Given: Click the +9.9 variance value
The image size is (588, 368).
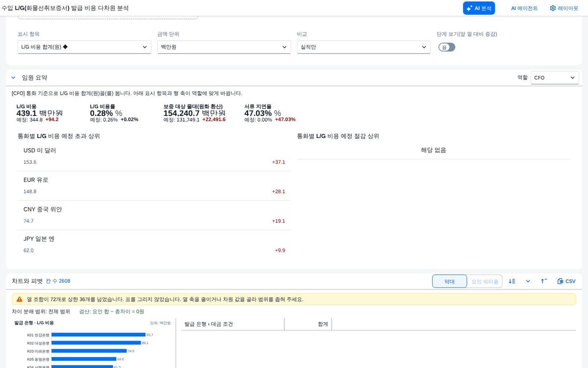Looking at the screenshot, I should pyautogui.click(x=280, y=250).
